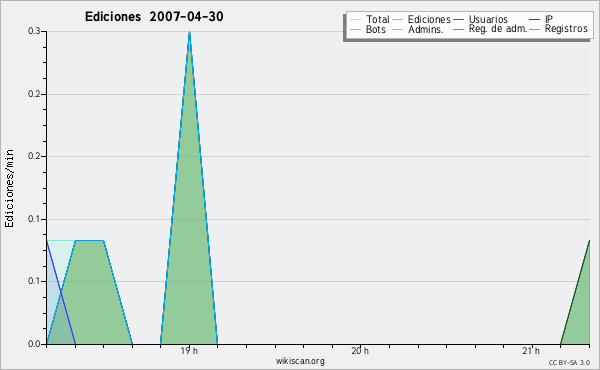Click the '20 h' x-axis label

[x=360, y=351]
